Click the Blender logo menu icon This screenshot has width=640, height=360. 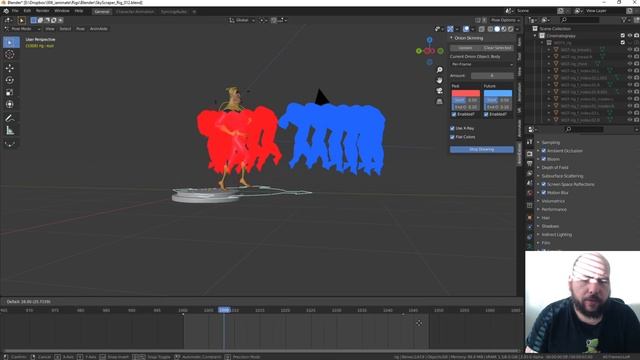(x=6, y=11)
